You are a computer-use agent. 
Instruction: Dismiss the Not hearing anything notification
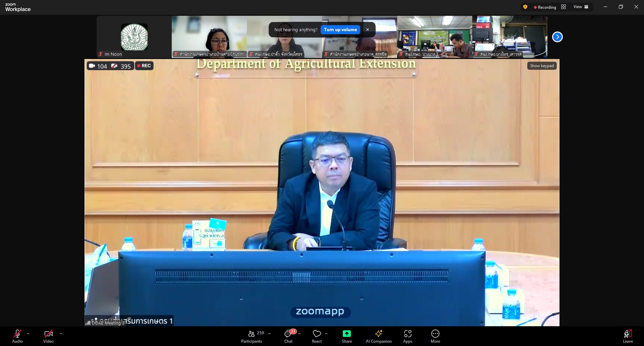[x=368, y=30]
